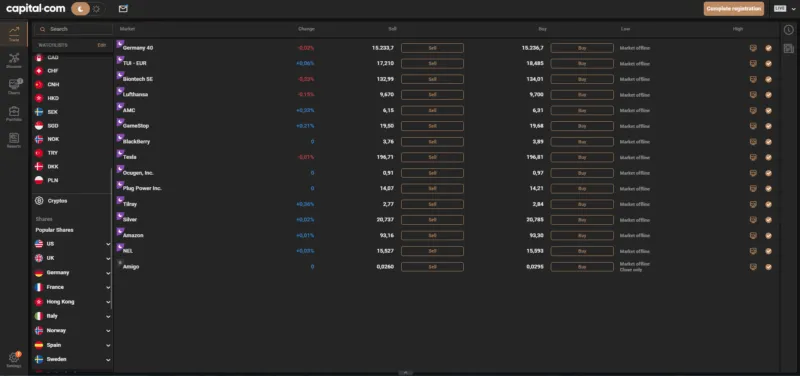Open the news panel icon below the clock

point(789,48)
